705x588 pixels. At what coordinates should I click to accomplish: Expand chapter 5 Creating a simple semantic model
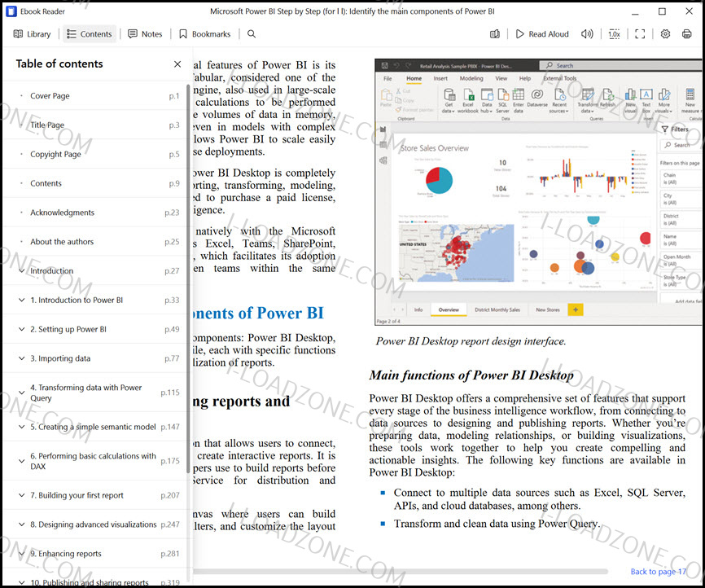pos(22,427)
